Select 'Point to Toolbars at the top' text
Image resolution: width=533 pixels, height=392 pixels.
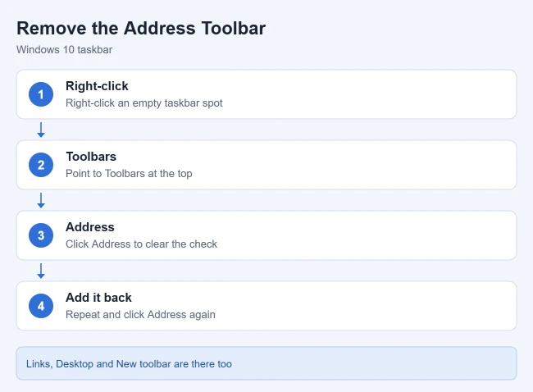tap(129, 173)
